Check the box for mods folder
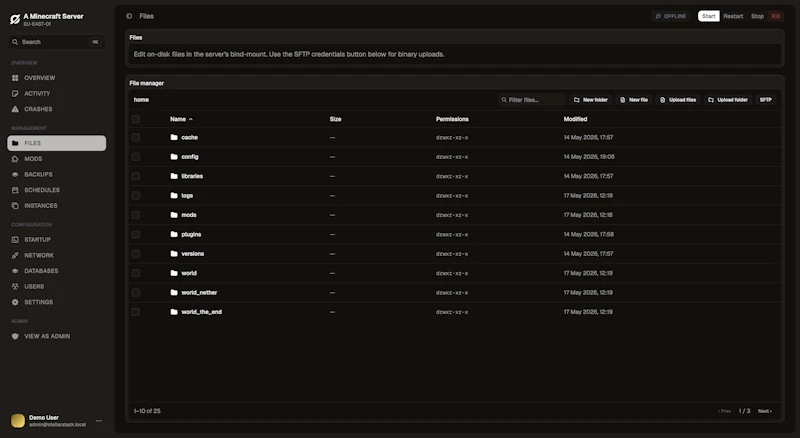This screenshot has width=800, height=438. pyautogui.click(x=136, y=215)
